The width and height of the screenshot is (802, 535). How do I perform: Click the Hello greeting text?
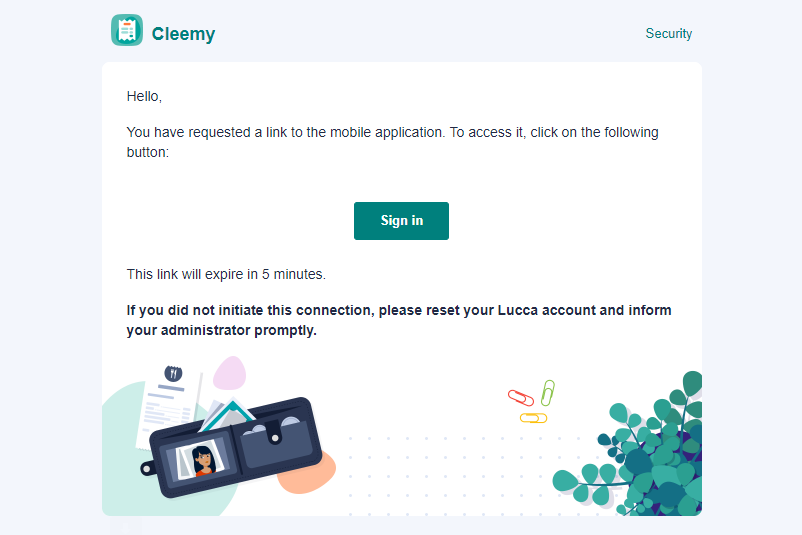pyautogui.click(x=144, y=96)
